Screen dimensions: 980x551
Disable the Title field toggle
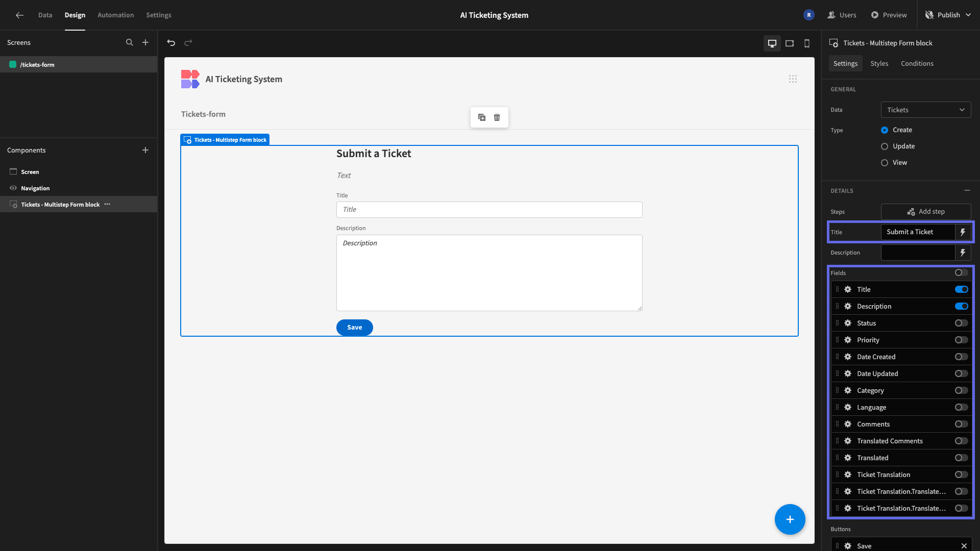(961, 290)
